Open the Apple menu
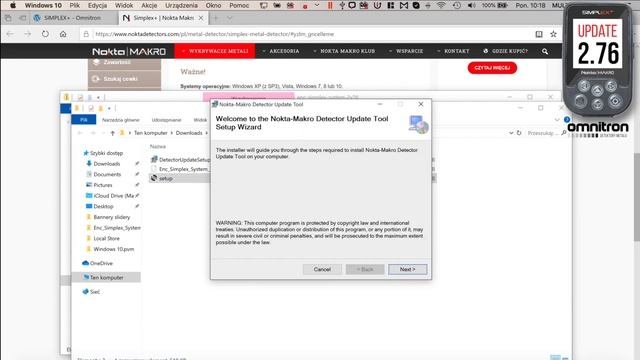640x360 pixels. [x=13, y=5]
